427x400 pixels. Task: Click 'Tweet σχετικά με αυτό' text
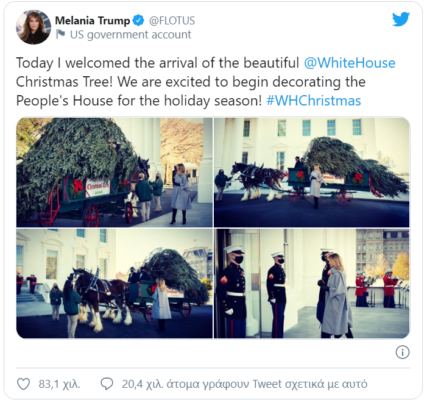click(x=310, y=384)
